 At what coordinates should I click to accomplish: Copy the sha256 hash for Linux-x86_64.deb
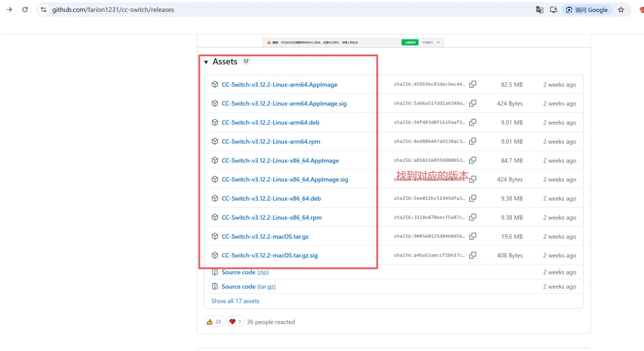[473, 198]
